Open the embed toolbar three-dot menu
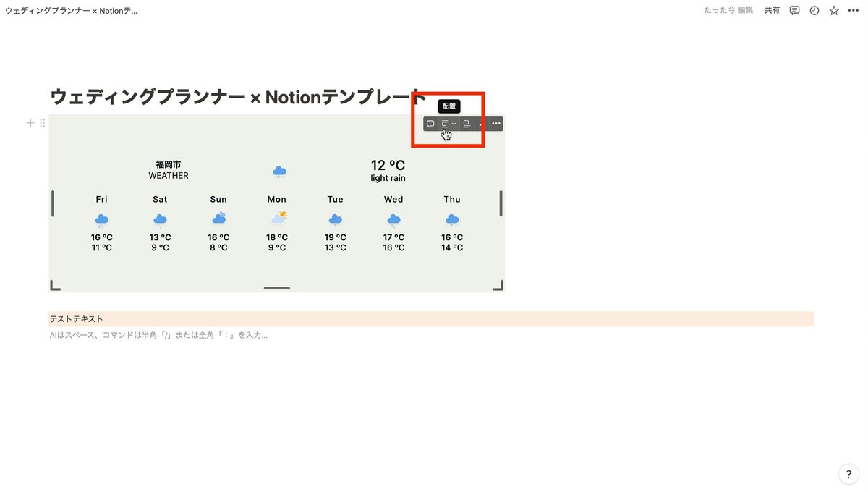868x492 pixels. (x=496, y=124)
